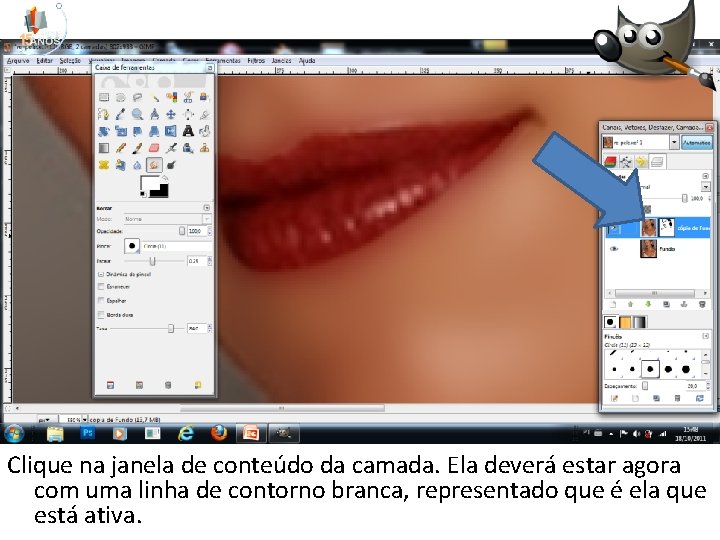Viewport: 720px width, 540px height.
Task: Select the Color Picker tool
Action: point(121,114)
